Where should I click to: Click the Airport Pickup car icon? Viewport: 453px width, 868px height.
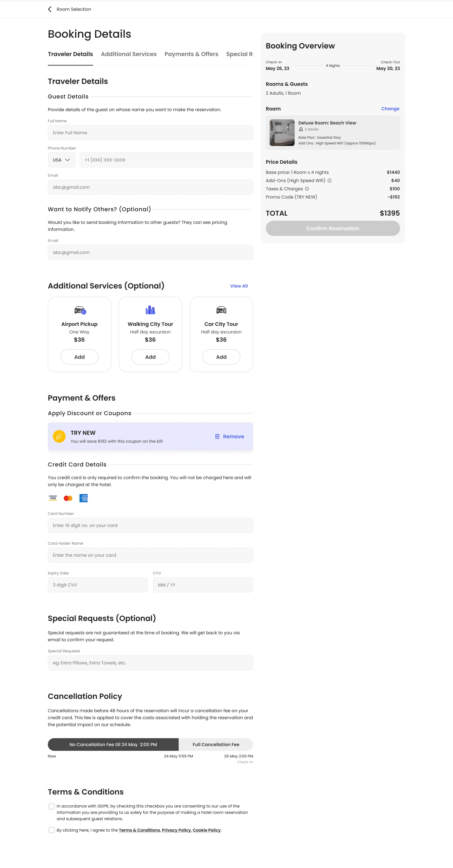coord(80,310)
